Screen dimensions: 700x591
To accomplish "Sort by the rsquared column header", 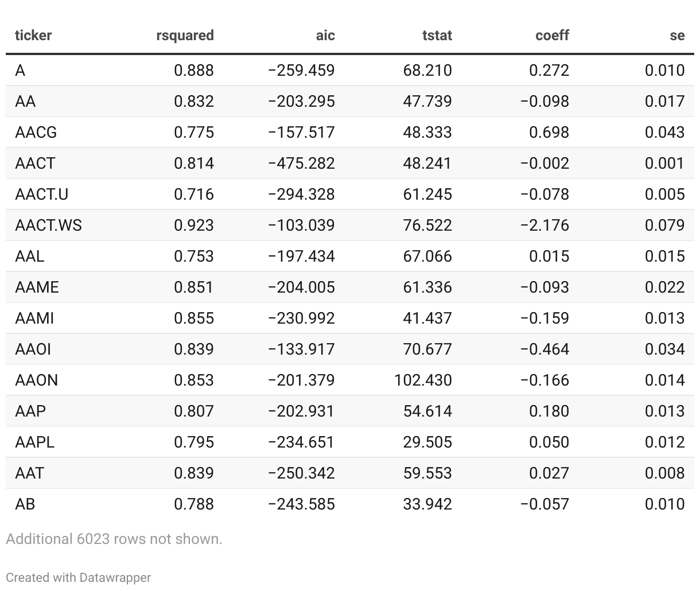I will (x=185, y=36).
